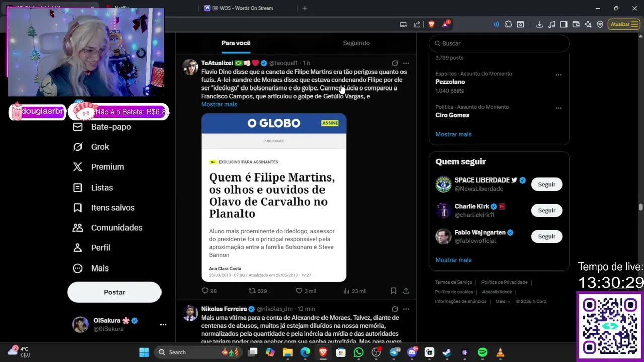Screen dimensions: 644x362
Task: Click the page scrollbar thumb
Action: pos(640,207)
